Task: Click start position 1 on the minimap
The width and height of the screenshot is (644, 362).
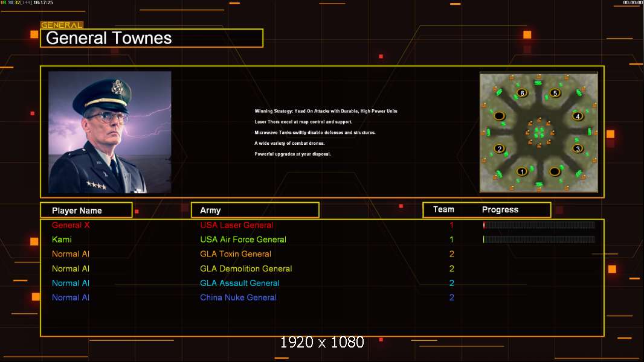Action: 521,171
